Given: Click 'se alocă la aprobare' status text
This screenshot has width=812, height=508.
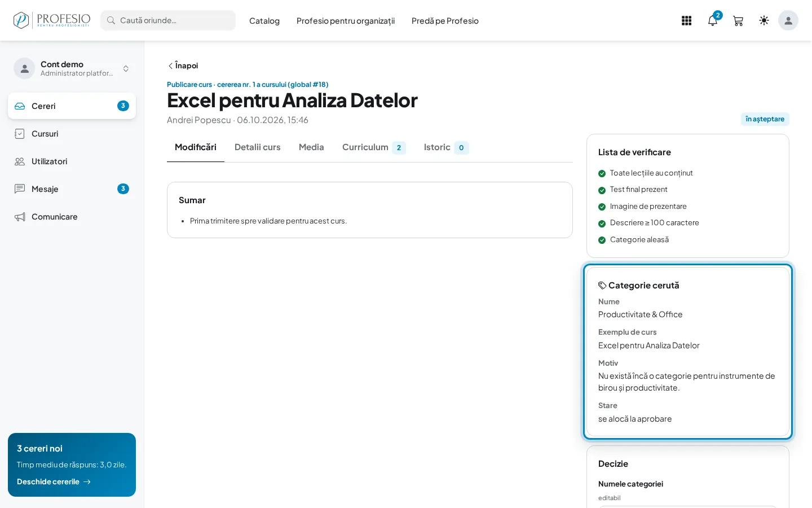Looking at the screenshot, I should 635,419.
